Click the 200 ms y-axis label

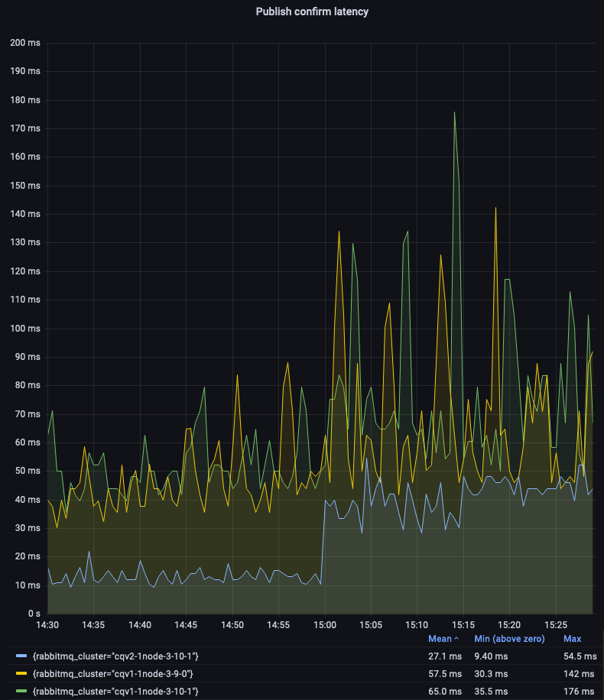coord(25,43)
